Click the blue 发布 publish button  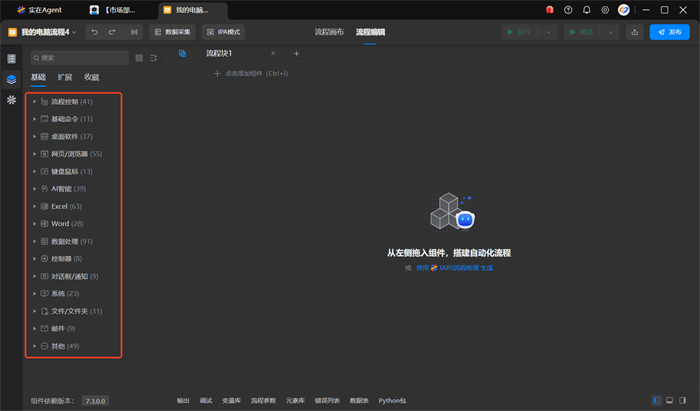click(669, 32)
